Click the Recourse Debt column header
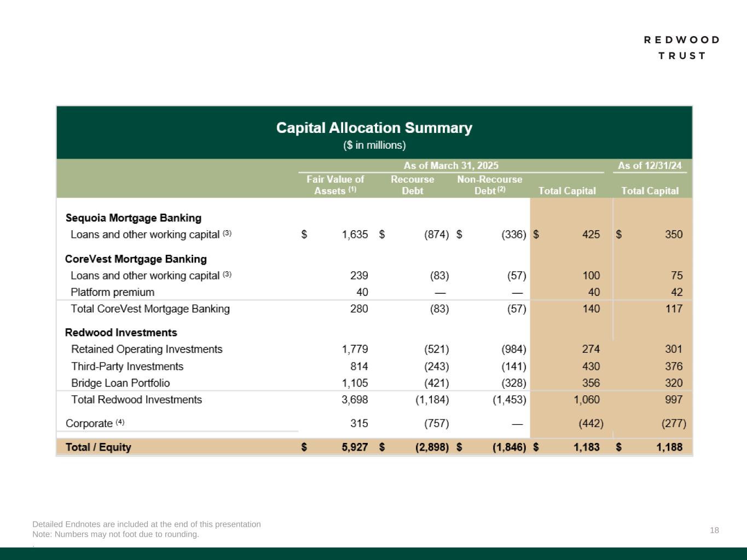This screenshot has width=747, height=560. (412, 185)
